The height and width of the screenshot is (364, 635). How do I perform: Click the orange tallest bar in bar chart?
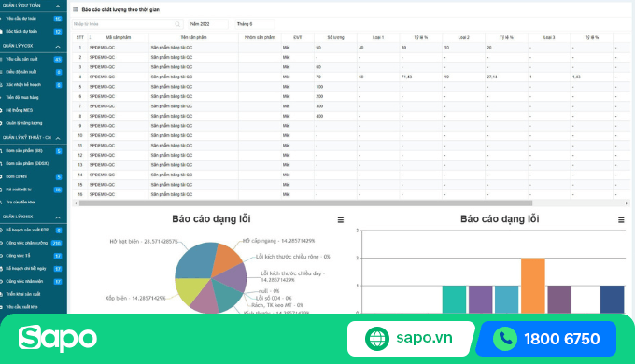(x=533, y=286)
